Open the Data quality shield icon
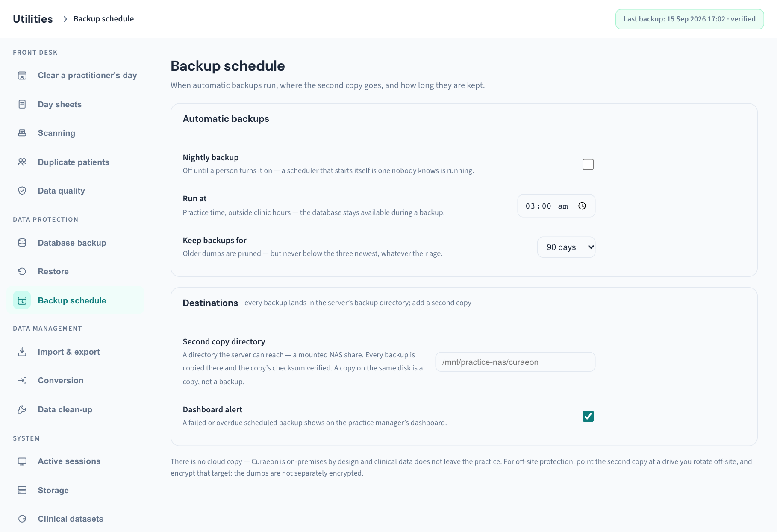The width and height of the screenshot is (777, 532). (x=22, y=191)
